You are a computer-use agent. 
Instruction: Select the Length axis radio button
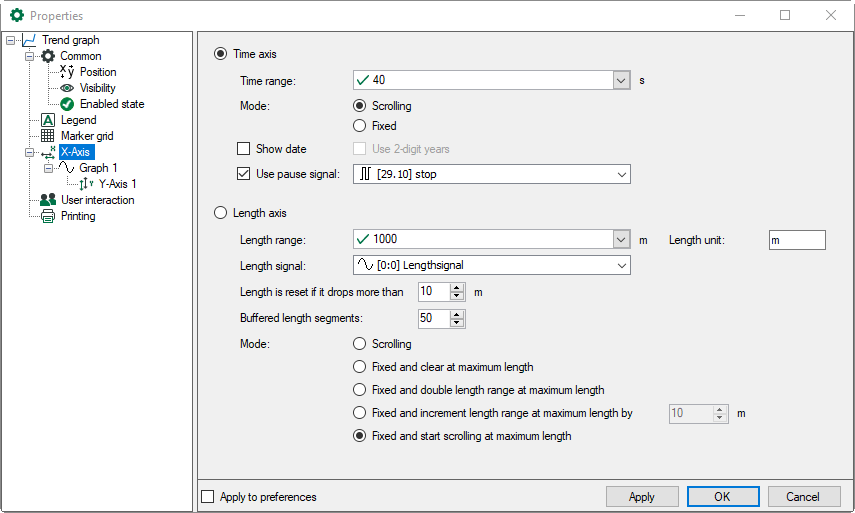[220, 213]
